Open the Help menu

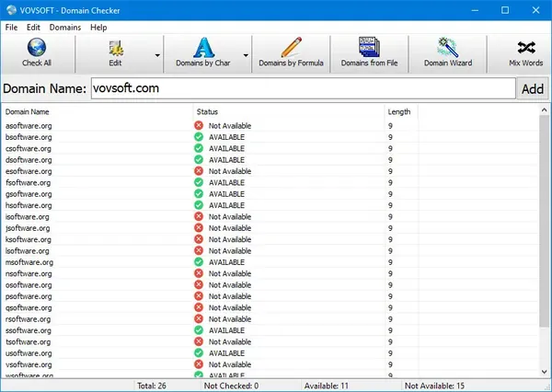click(98, 28)
